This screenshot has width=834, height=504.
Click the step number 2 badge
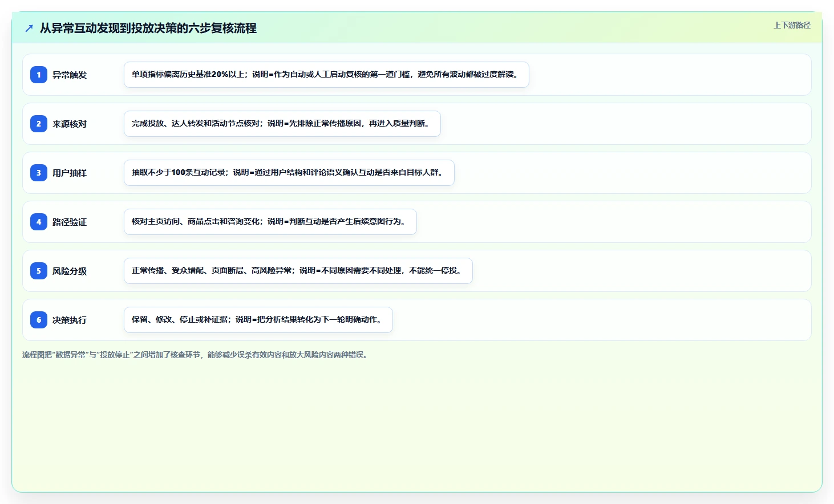coord(39,124)
